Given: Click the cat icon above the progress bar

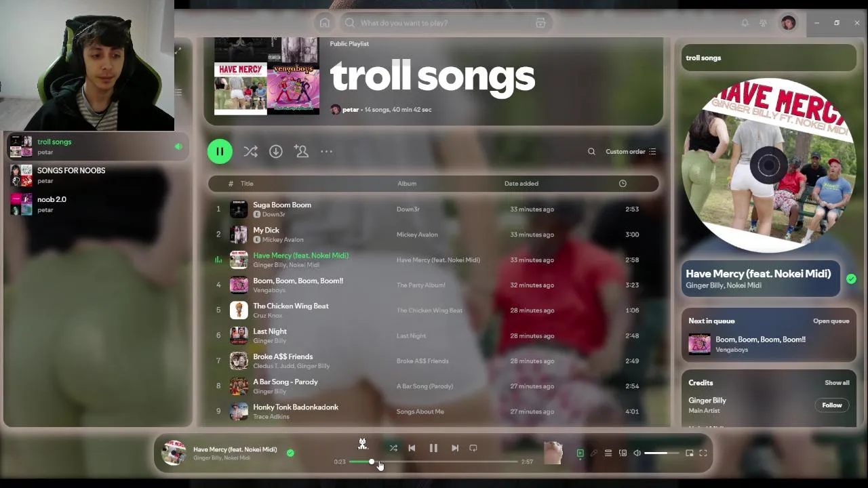Looking at the screenshot, I should 363,444.
